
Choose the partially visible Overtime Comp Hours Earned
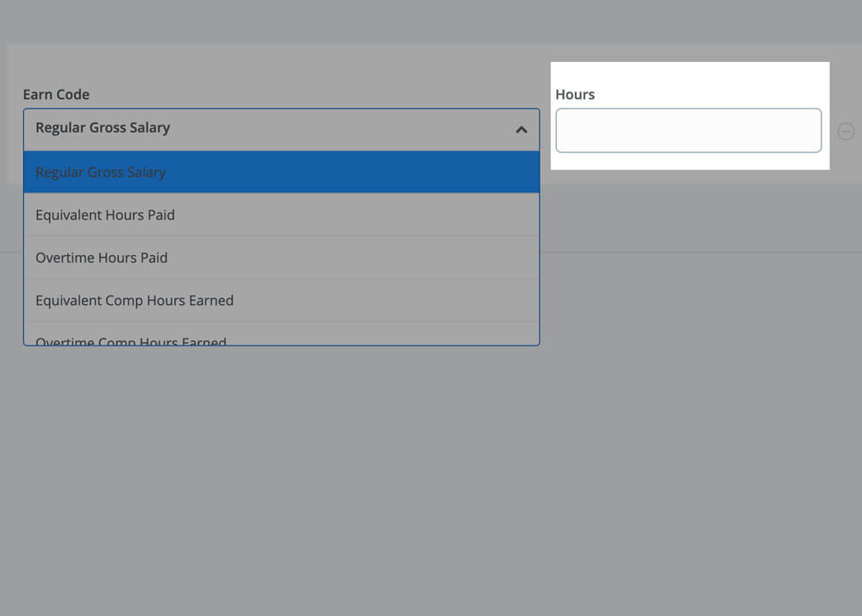[131, 339]
